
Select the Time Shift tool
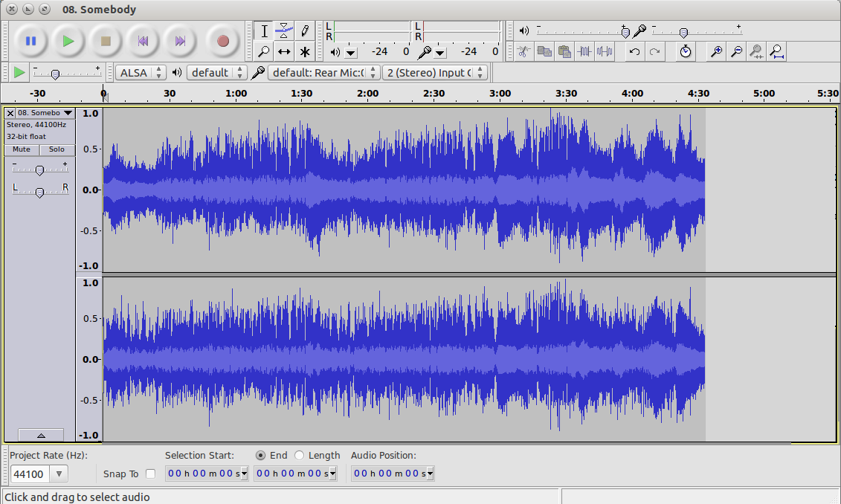[x=284, y=51]
